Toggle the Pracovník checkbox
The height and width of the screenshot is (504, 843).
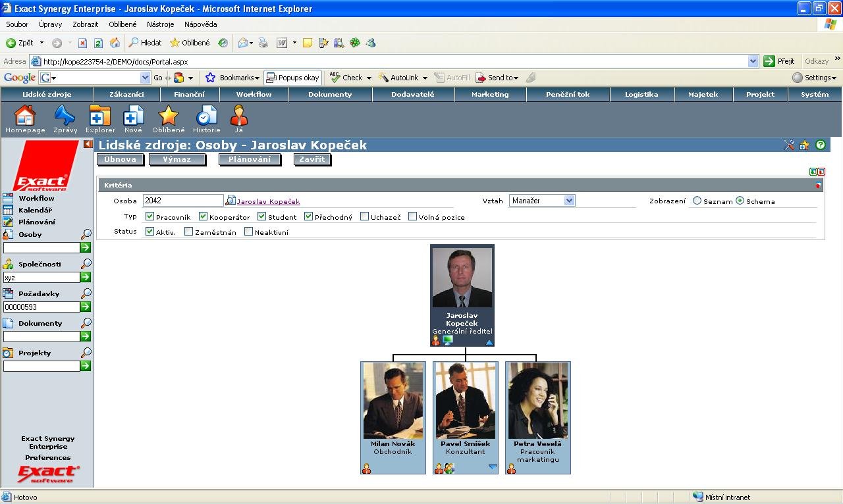coord(150,216)
